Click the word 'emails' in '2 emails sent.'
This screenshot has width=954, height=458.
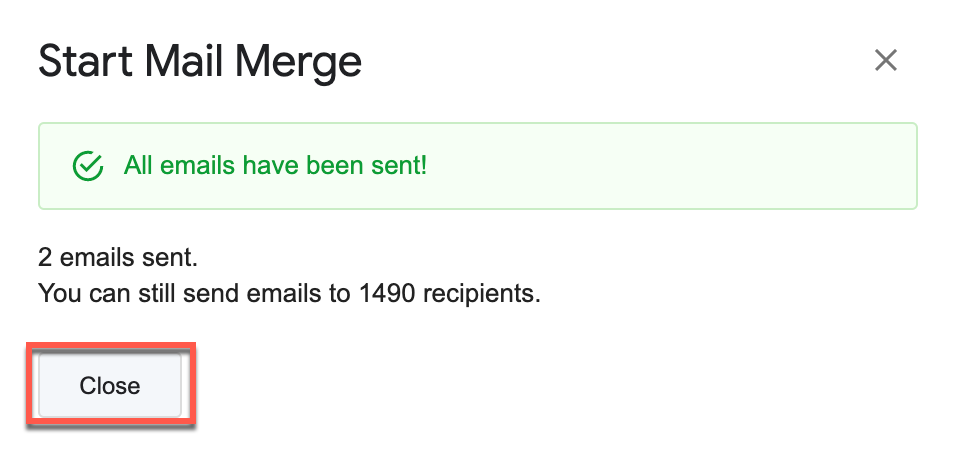click(92, 257)
